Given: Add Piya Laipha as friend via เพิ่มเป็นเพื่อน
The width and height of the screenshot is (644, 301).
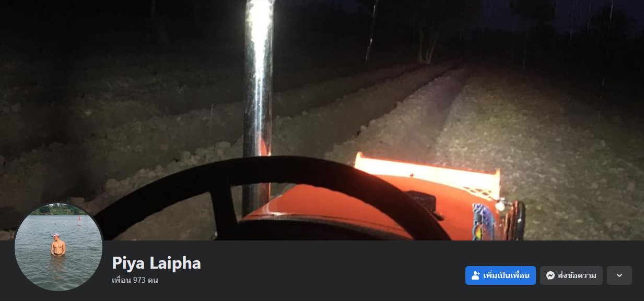Looking at the screenshot, I should [500, 275].
